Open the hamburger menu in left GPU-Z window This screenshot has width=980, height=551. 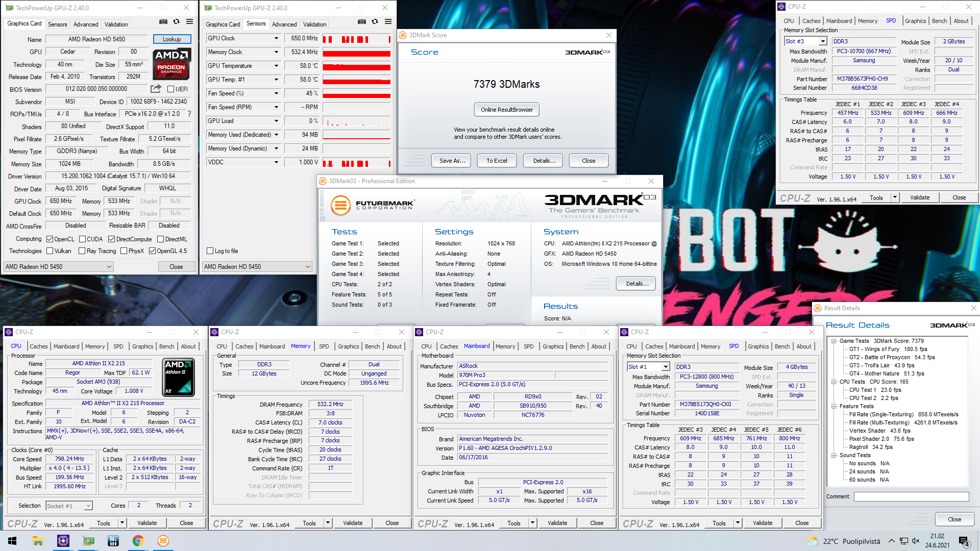coord(189,22)
